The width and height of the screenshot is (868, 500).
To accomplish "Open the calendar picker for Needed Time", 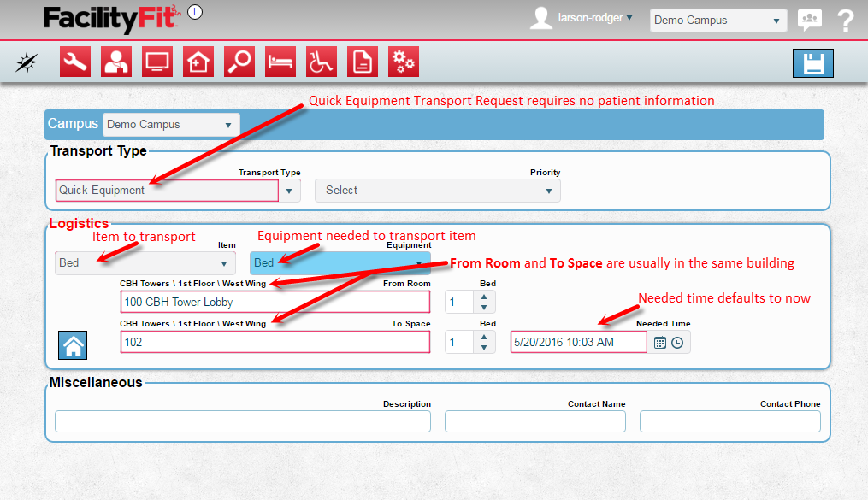I will 660,343.
